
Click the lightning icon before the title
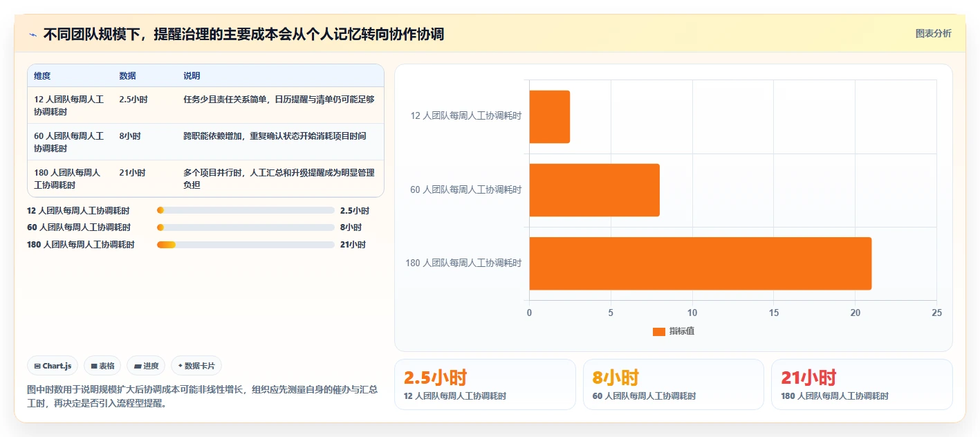click(33, 34)
